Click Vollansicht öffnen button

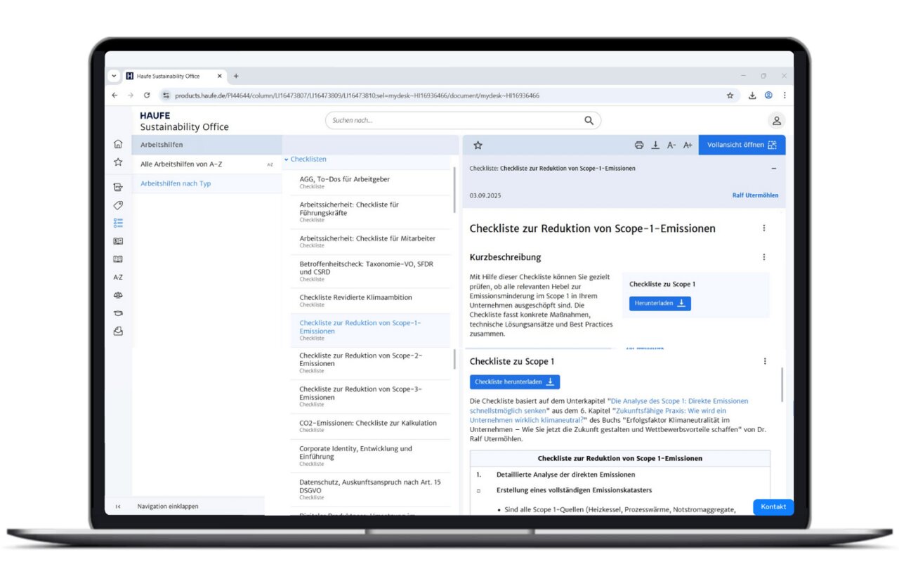[x=742, y=145]
